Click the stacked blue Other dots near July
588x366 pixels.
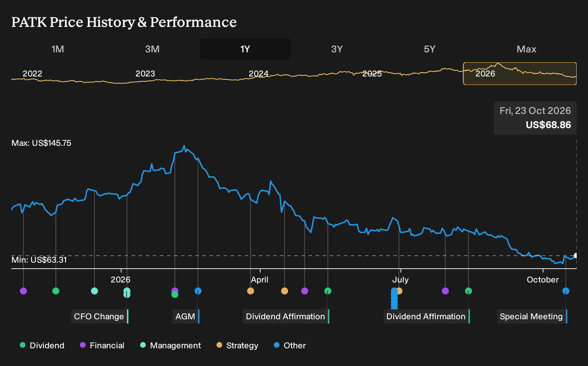pyautogui.click(x=394, y=298)
